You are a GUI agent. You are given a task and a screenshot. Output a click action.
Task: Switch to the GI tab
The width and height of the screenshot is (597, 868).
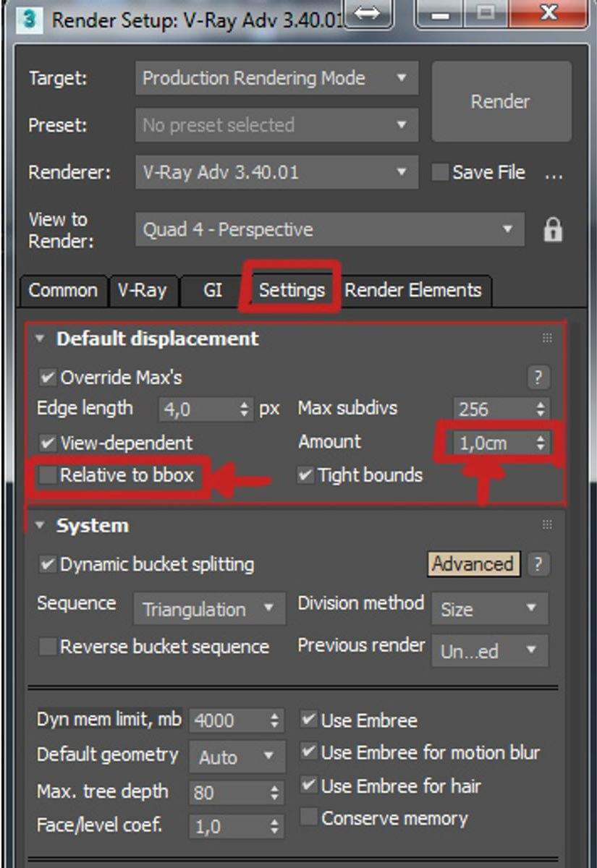tap(212, 291)
